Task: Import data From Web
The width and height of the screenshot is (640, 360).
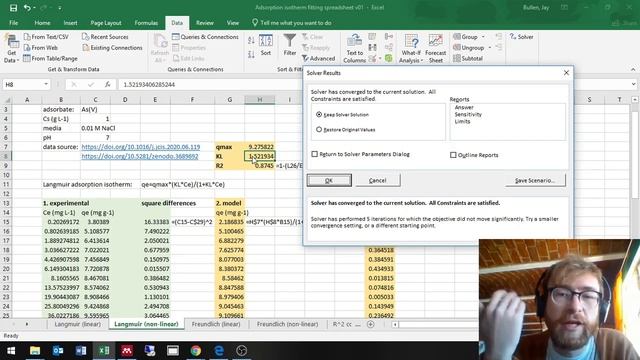Action: coord(41,48)
